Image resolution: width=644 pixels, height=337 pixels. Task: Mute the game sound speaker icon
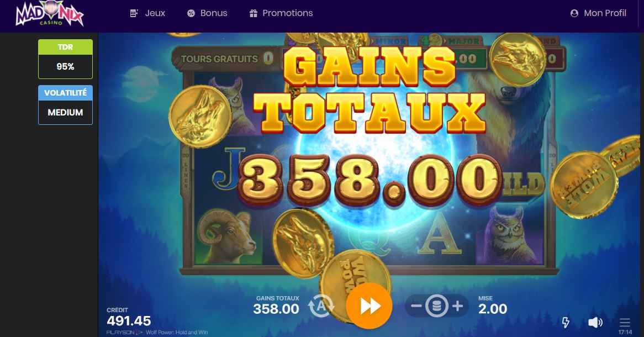(x=595, y=322)
